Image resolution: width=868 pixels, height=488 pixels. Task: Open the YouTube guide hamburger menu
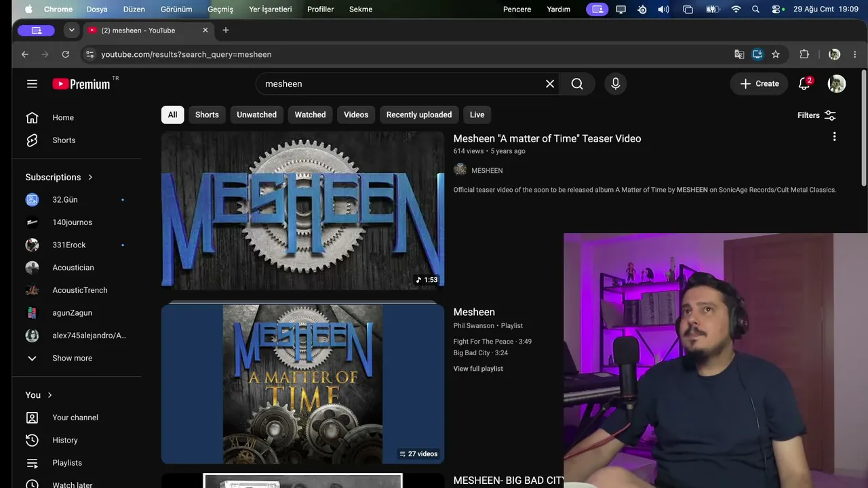point(32,83)
